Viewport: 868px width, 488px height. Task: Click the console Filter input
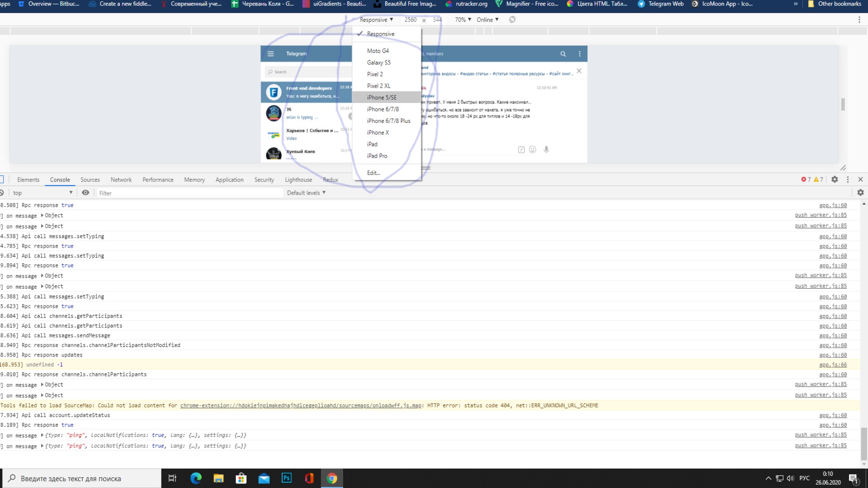pyautogui.click(x=189, y=193)
